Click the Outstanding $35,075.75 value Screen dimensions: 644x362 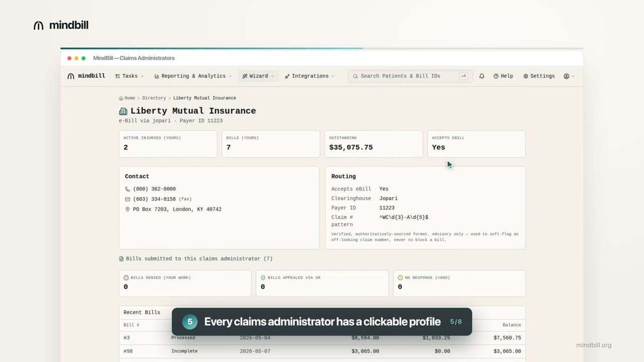(x=351, y=147)
